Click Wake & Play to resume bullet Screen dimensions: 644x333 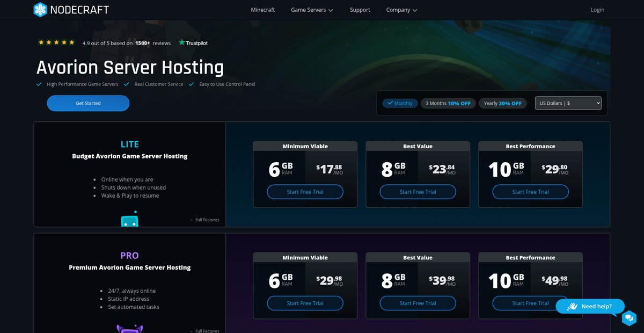[130, 196]
